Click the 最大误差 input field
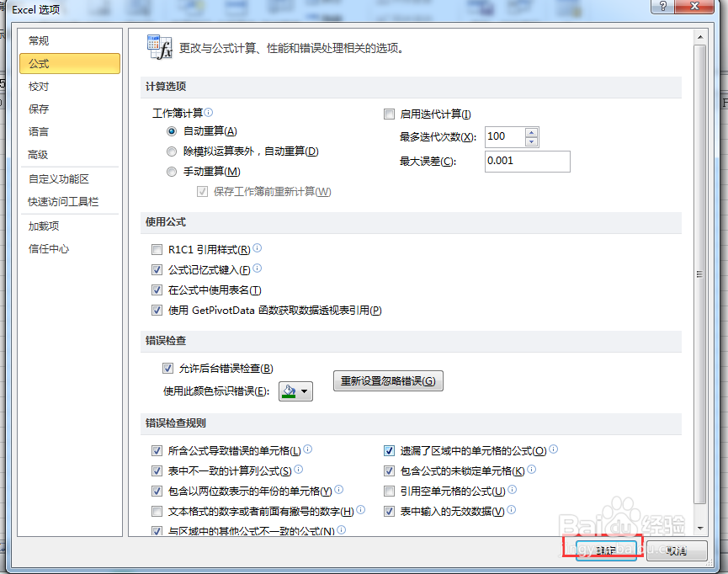This screenshot has width=728, height=574. coord(528,161)
